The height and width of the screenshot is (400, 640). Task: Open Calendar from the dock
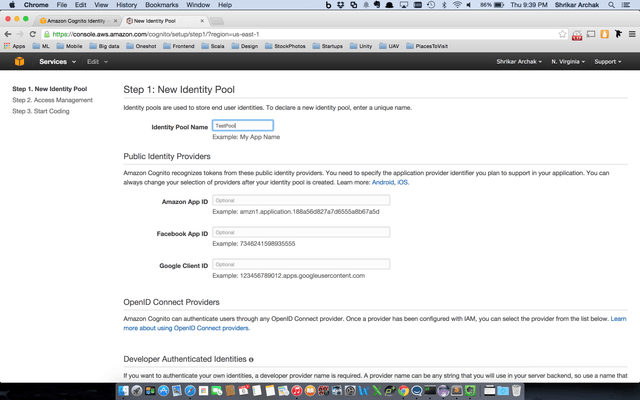(x=244, y=391)
